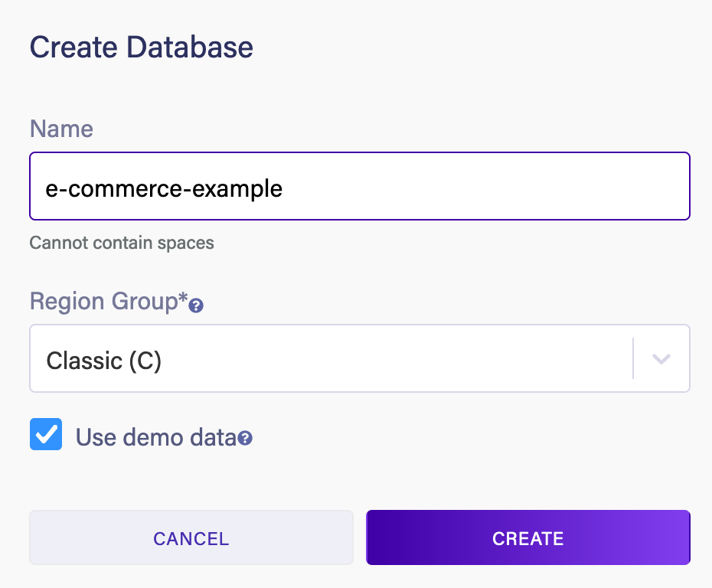Click the white checkmark in the blue box
Image resolution: width=712 pixels, height=588 pixels.
coord(47,435)
